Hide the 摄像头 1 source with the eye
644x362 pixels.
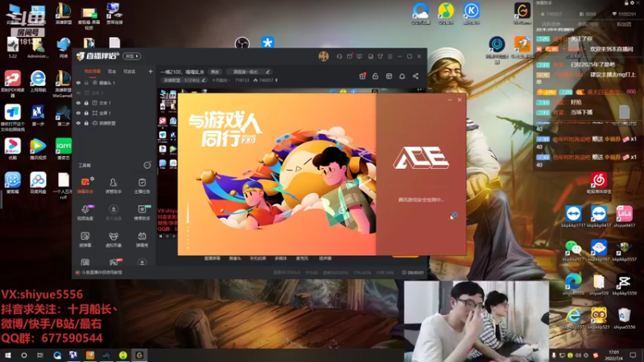point(78,83)
